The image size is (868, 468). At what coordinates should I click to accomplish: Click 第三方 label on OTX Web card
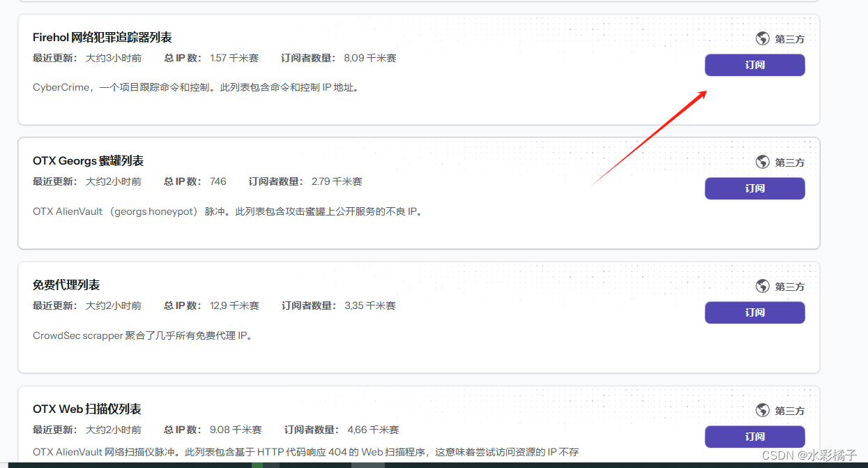pos(790,411)
